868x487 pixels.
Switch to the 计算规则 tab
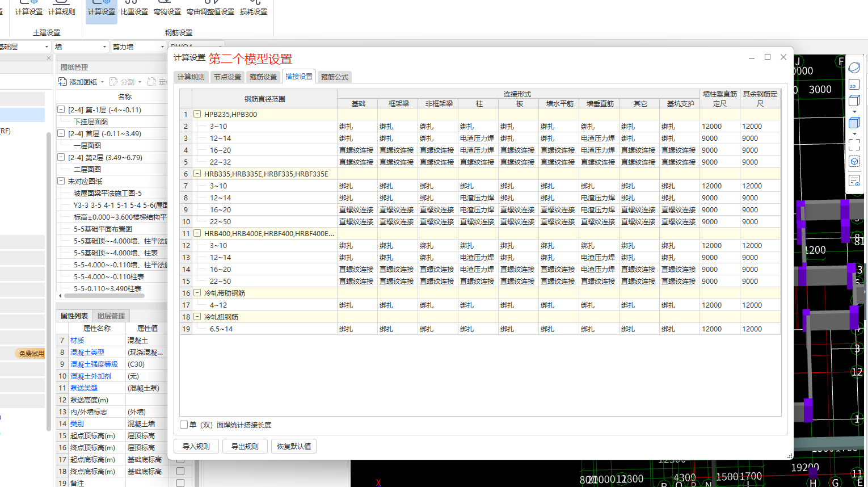[191, 77]
